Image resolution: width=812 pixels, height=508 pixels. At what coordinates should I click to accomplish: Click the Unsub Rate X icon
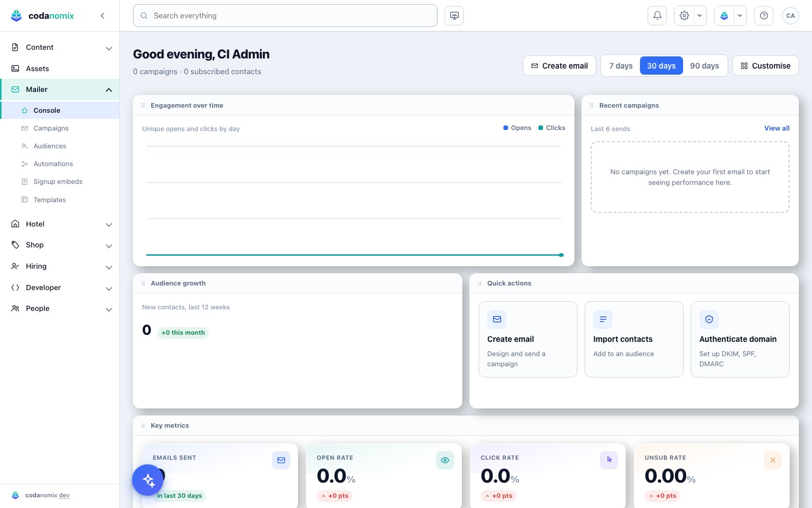pyautogui.click(x=773, y=460)
